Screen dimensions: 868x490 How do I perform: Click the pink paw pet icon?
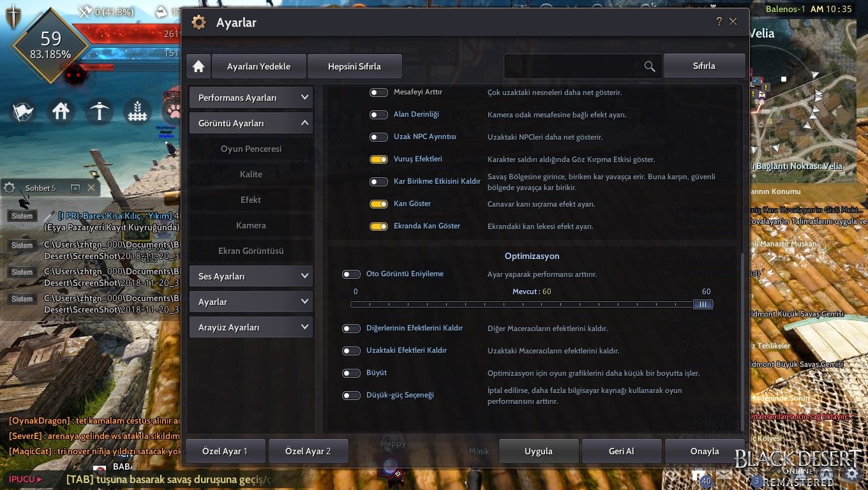point(172,112)
